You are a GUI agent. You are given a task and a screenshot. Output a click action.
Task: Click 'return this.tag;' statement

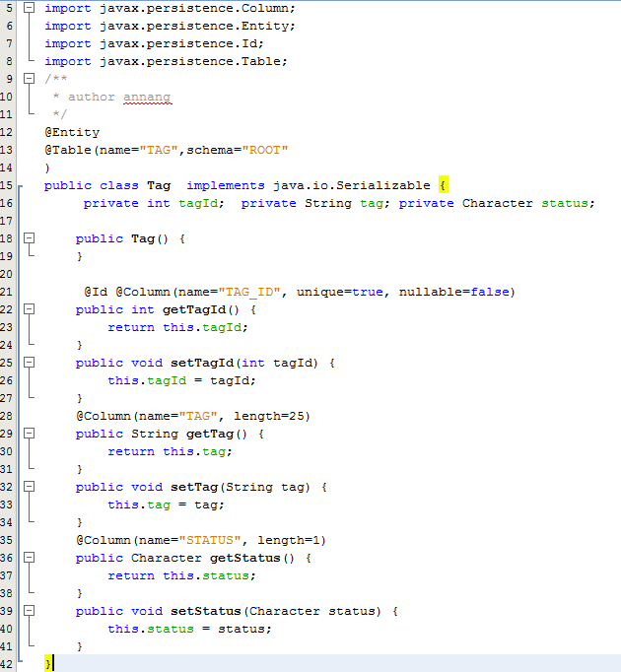(171, 451)
